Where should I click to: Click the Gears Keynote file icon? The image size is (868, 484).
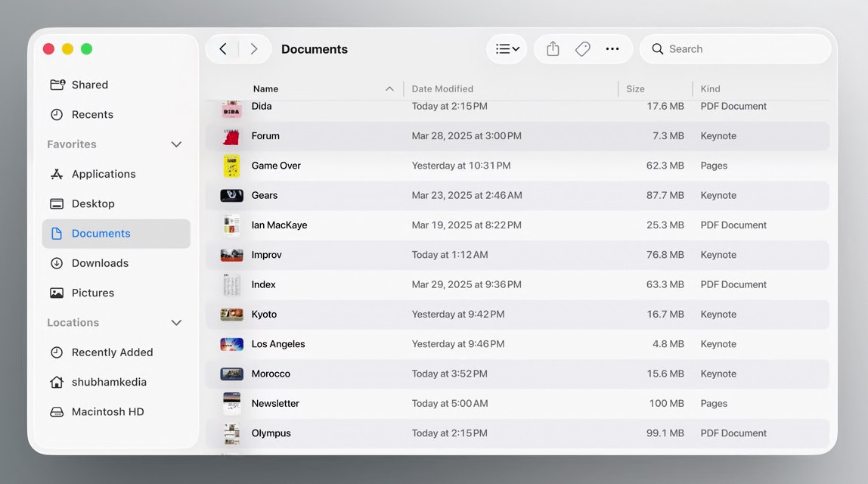pos(231,195)
